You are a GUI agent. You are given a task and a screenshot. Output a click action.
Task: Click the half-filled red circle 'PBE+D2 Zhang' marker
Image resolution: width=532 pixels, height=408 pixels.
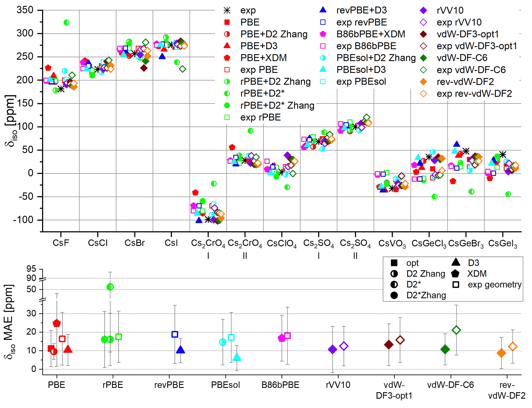pyautogui.click(x=227, y=34)
